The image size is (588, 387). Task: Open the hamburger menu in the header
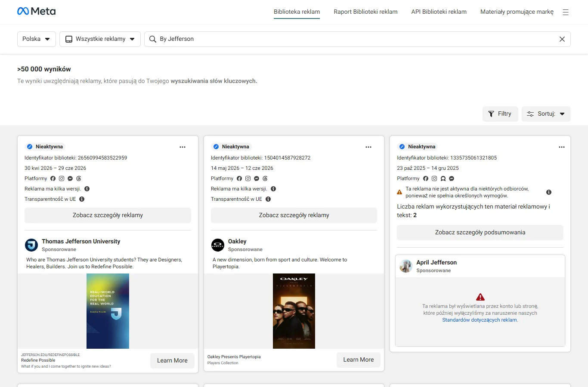pos(566,12)
